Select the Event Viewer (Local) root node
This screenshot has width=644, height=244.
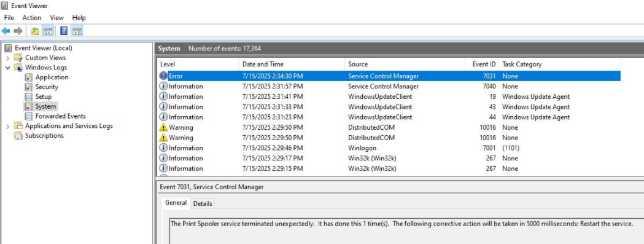coord(44,48)
